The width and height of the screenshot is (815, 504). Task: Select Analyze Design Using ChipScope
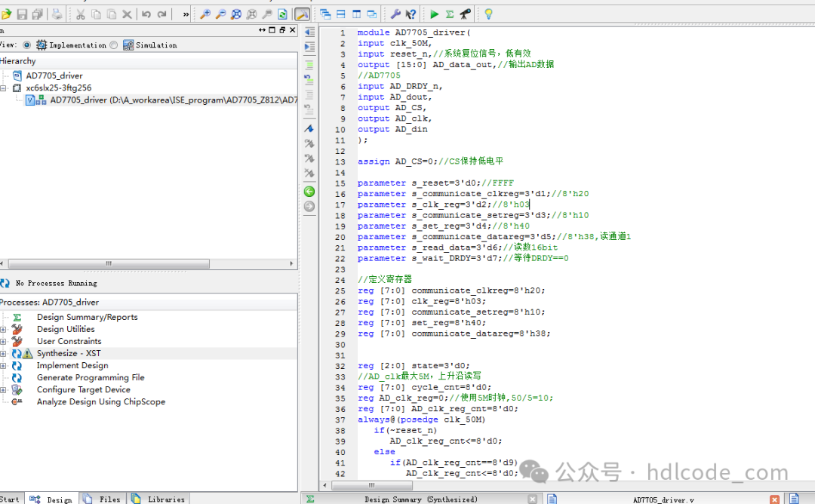(x=101, y=401)
